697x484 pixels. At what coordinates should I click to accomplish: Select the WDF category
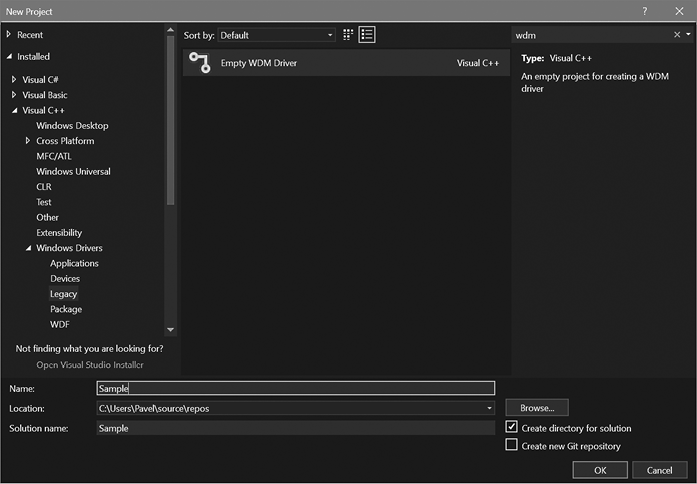tap(60, 324)
